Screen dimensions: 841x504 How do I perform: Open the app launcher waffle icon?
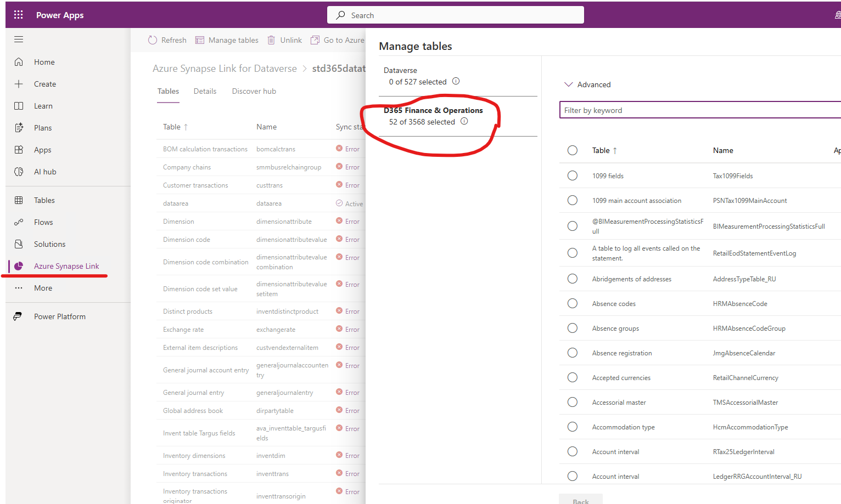pos(18,15)
